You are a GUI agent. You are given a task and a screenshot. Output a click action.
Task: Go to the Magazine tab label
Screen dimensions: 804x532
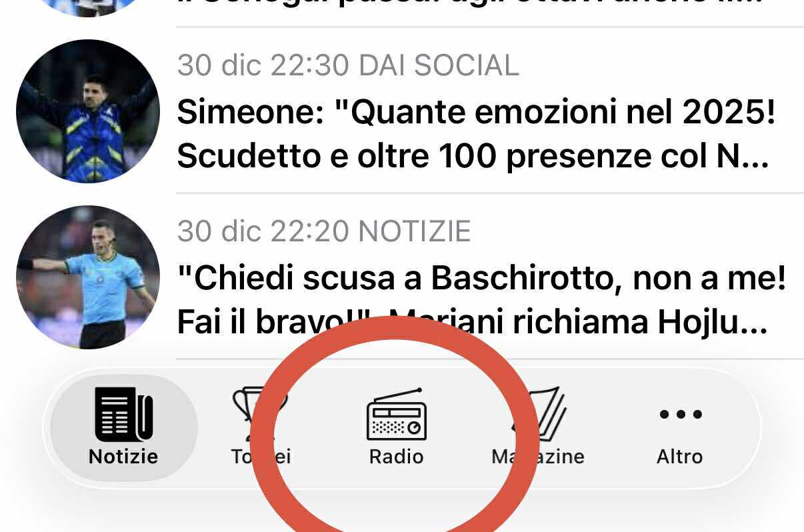click(538, 457)
